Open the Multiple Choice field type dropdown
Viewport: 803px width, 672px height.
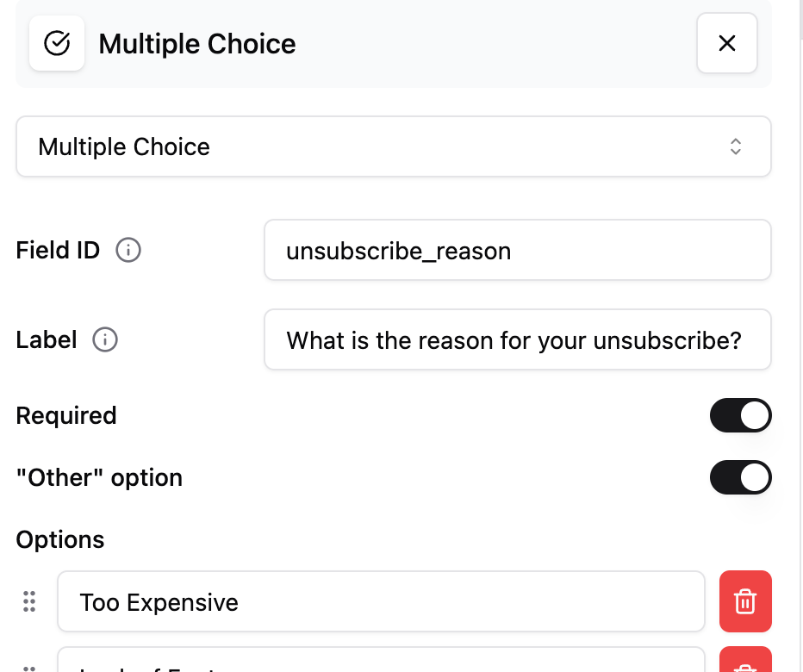click(x=393, y=146)
